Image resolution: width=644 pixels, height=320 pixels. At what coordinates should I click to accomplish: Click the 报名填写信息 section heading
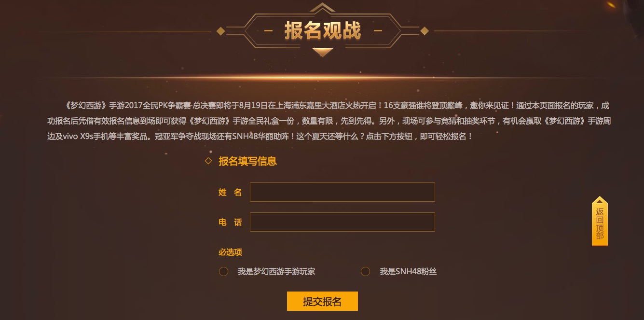(247, 161)
